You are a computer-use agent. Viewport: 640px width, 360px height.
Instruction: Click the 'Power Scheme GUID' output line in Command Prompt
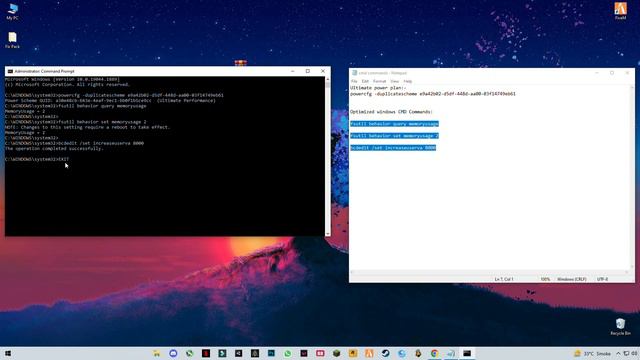click(110, 100)
